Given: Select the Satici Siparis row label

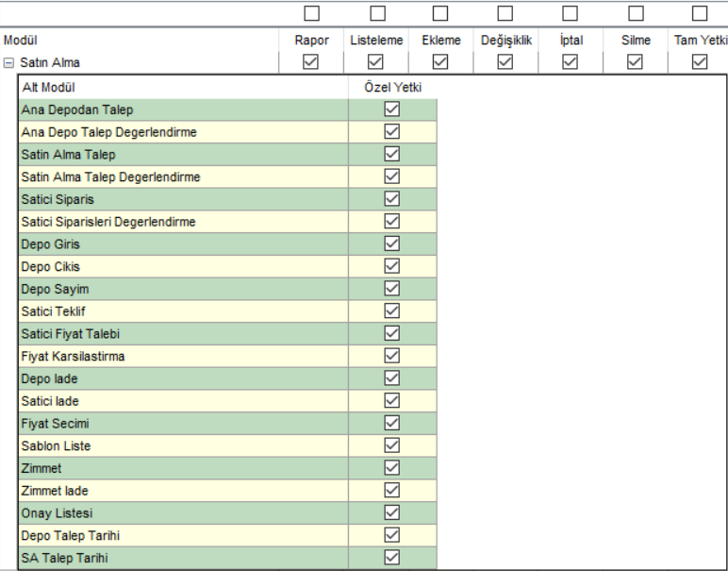Looking at the screenshot, I should pos(58,199).
